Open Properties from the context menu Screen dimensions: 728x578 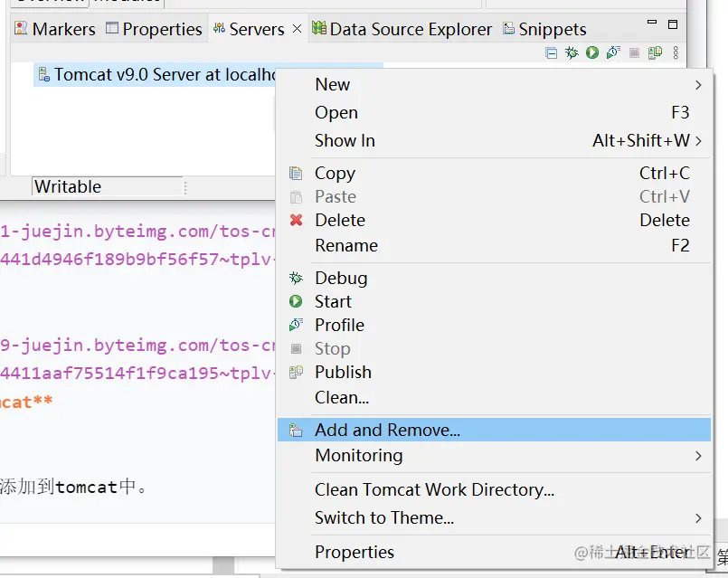pos(354,553)
